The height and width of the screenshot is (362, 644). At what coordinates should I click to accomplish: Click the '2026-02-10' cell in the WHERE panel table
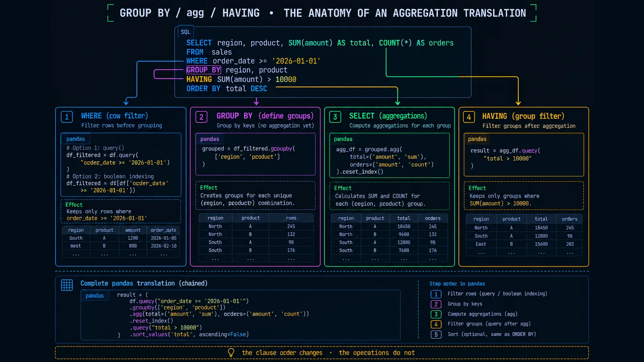coord(163,246)
